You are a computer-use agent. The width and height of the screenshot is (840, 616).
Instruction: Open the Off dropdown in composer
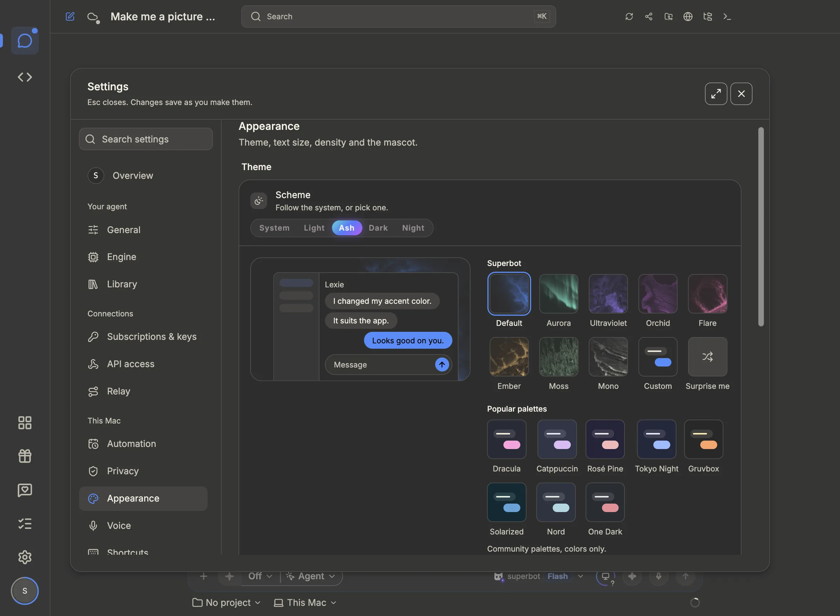[x=260, y=576]
